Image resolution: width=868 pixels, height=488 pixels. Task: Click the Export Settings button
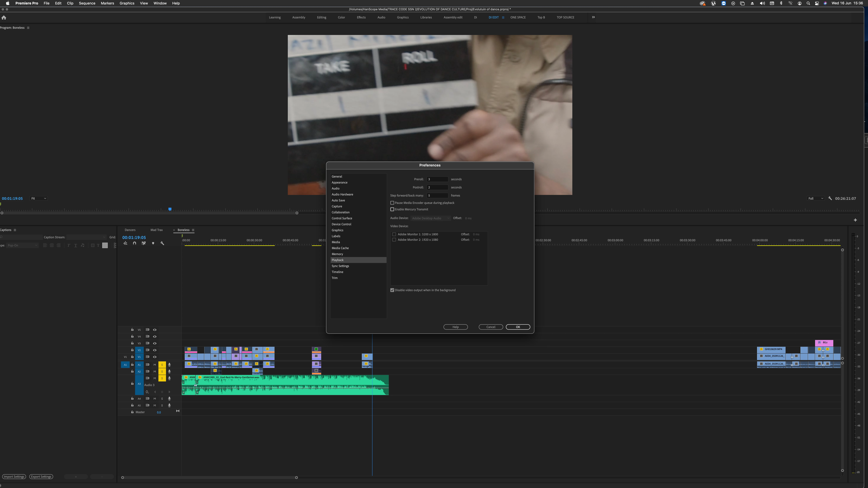click(x=41, y=477)
